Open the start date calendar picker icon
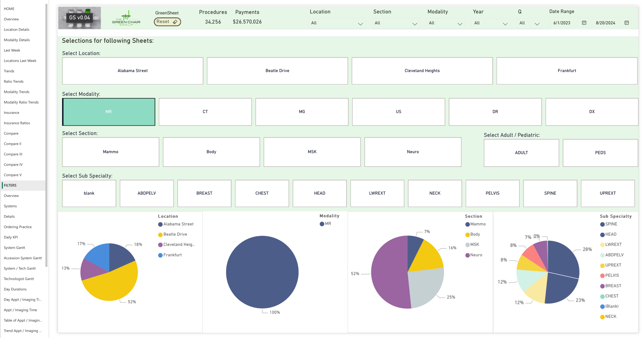644x338 pixels. (584, 23)
